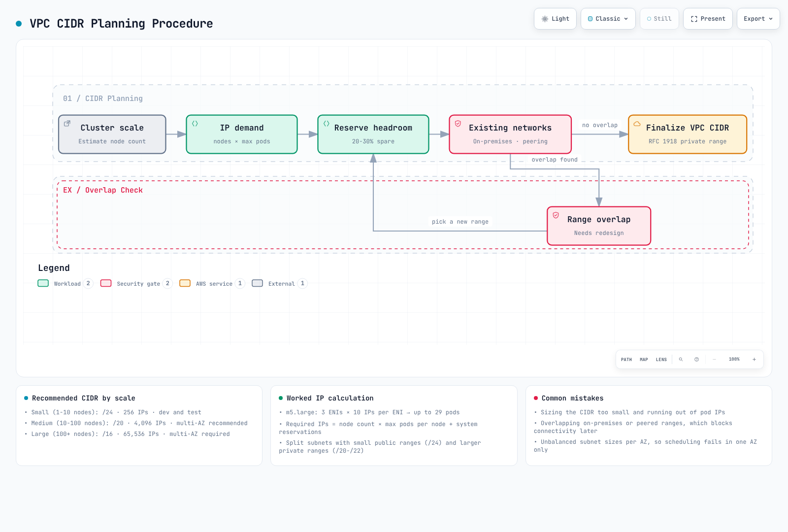Toggle AWS service legend filter

[212, 283]
